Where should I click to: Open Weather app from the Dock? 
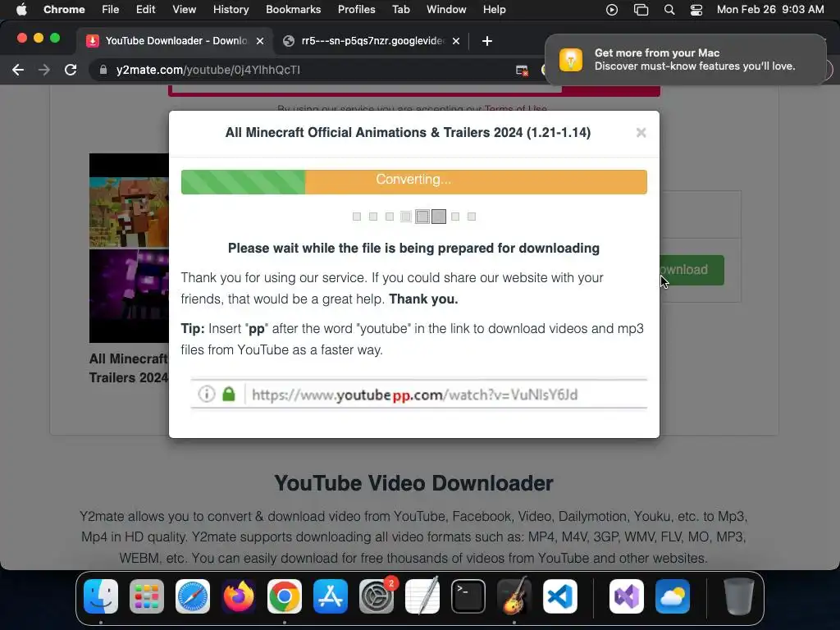tap(673, 596)
